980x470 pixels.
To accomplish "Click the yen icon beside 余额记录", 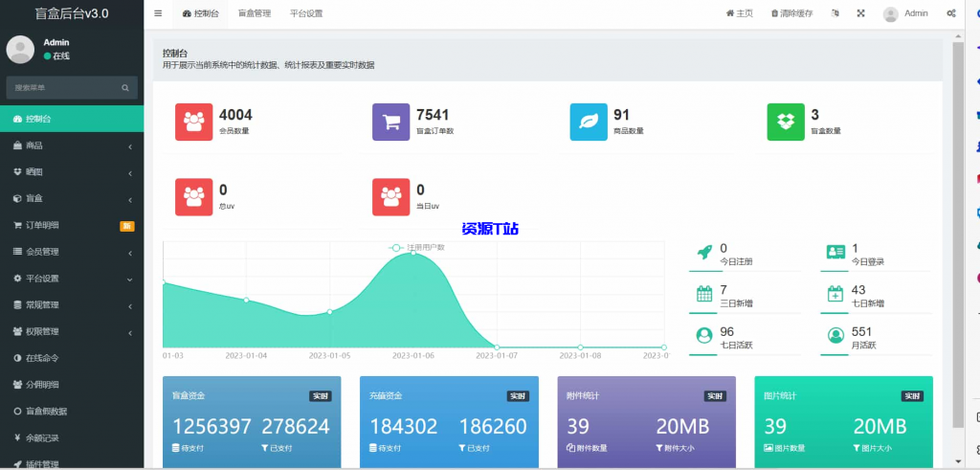I will 17,438.
